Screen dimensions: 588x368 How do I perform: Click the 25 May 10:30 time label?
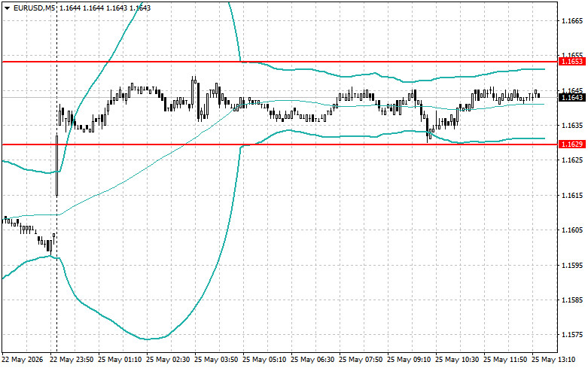(457, 360)
